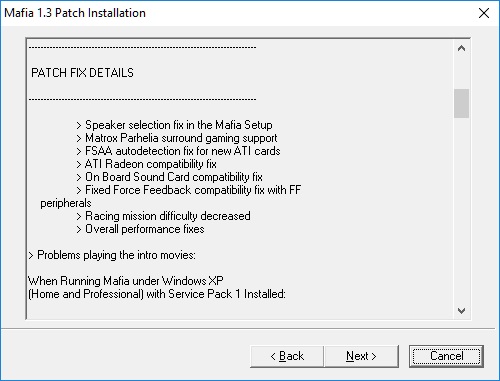The width and height of the screenshot is (500, 381).
Task: Cancel the patch installation
Action: click(x=446, y=356)
